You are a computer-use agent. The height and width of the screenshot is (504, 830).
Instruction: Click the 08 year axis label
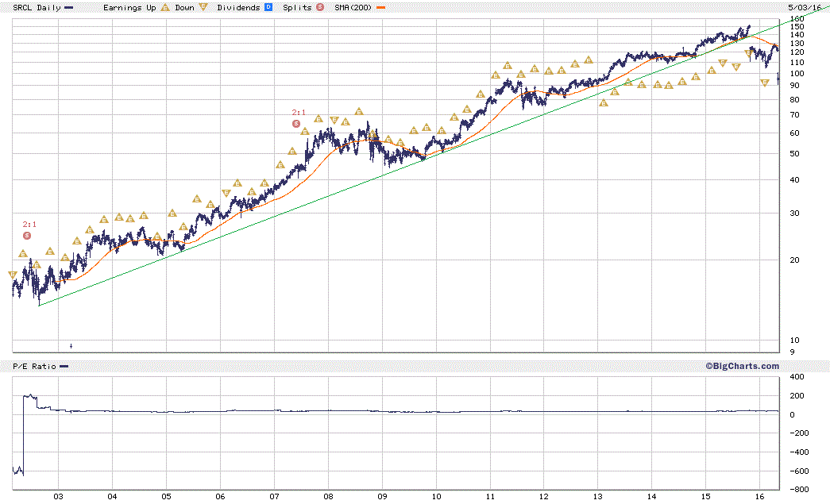click(x=328, y=497)
